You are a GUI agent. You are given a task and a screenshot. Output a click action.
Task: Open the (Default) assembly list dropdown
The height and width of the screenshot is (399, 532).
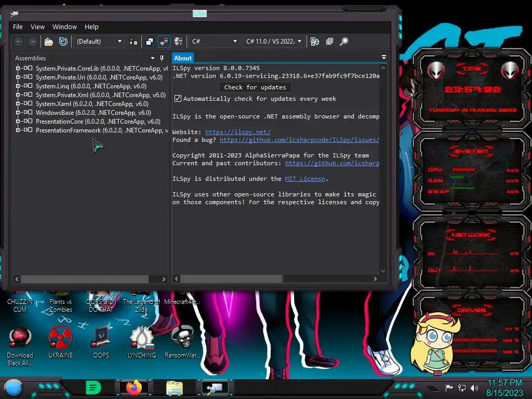pos(98,42)
